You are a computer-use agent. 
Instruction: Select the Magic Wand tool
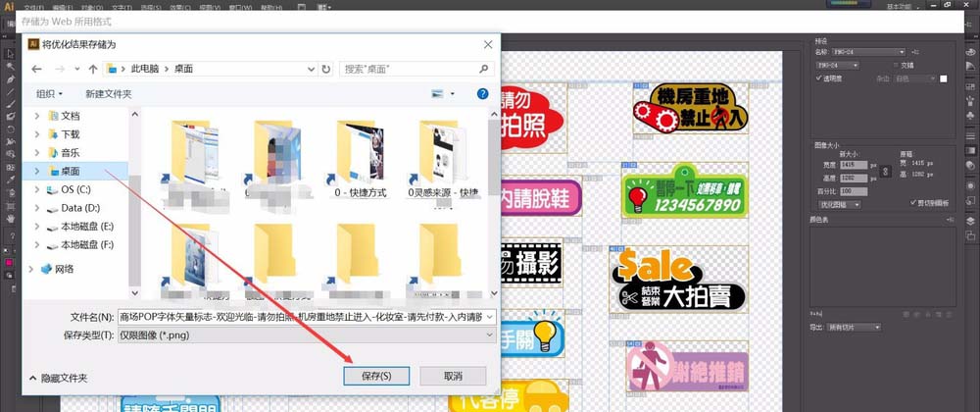10,67
